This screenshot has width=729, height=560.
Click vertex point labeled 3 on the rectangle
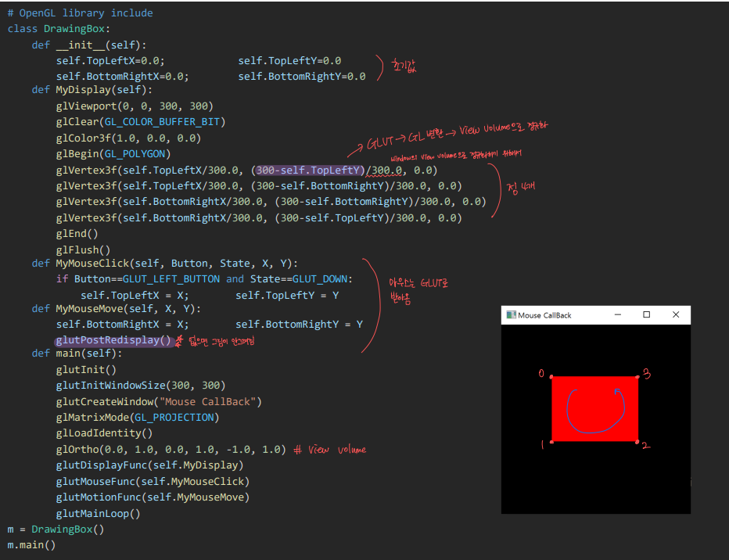[x=637, y=376]
